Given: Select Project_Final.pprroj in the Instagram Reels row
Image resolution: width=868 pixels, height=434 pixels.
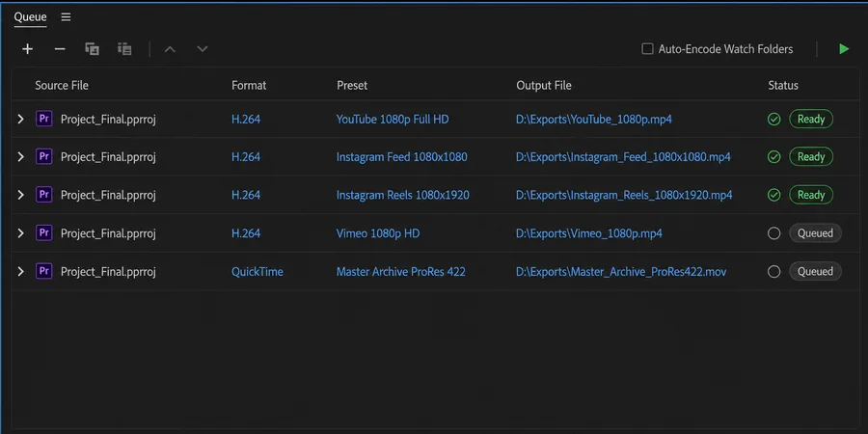Looking at the screenshot, I should [x=108, y=195].
